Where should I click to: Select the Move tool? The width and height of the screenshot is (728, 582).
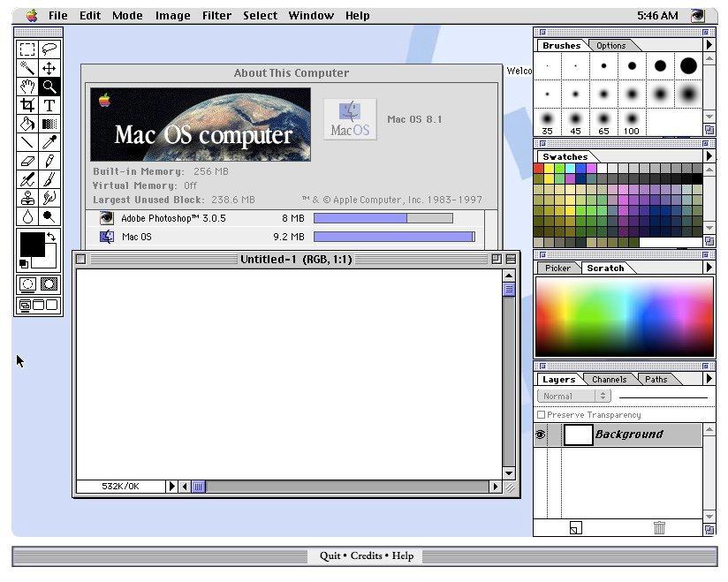point(49,68)
